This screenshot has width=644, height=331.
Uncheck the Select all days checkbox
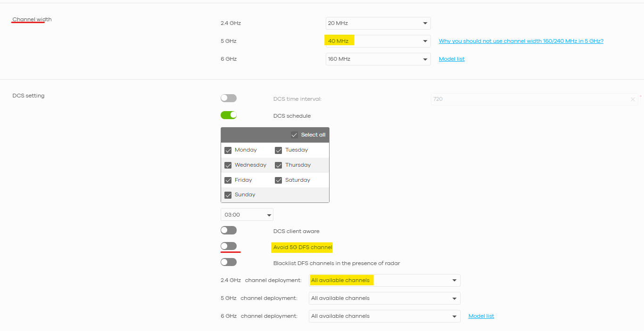tap(295, 135)
